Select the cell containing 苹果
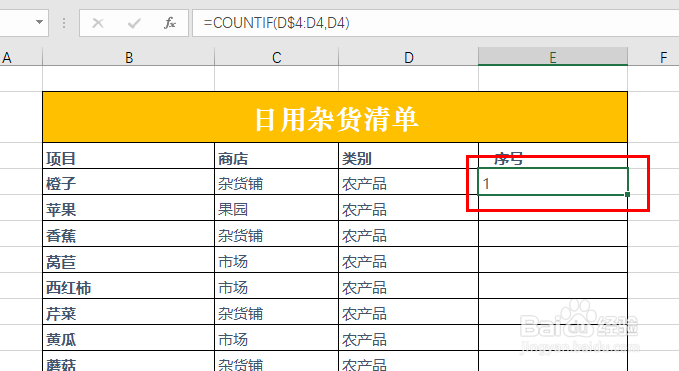The width and height of the screenshot is (679, 371). (x=129, y=208)
